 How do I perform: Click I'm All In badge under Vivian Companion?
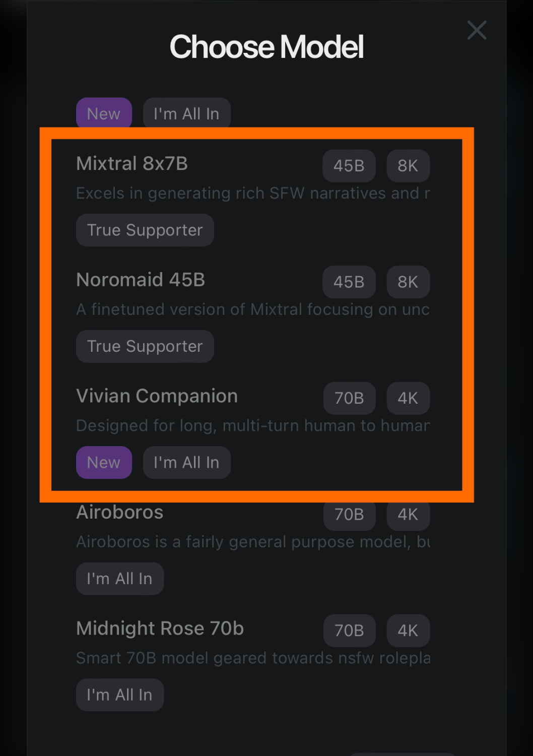[x=186, y=463]
